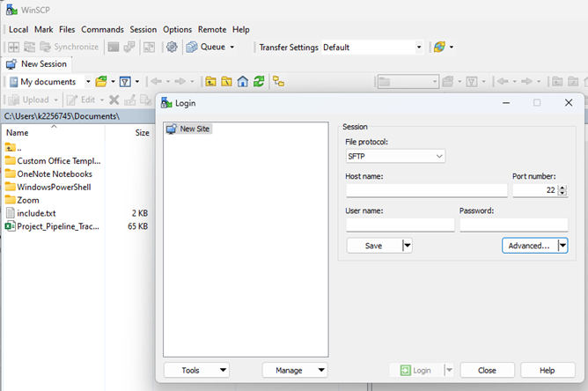Open the Remote menu
This screenshot has height=391, width=588.
coord(212,29)
